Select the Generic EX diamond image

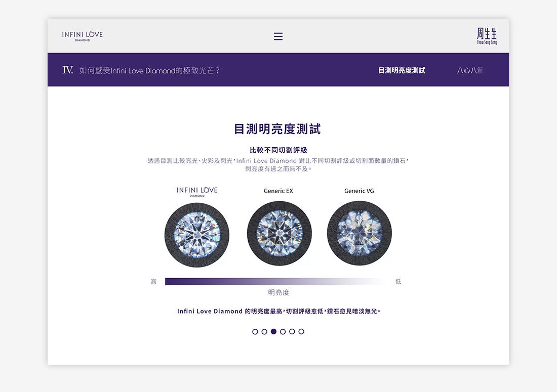pyautogui.click(x=279, y=233)
